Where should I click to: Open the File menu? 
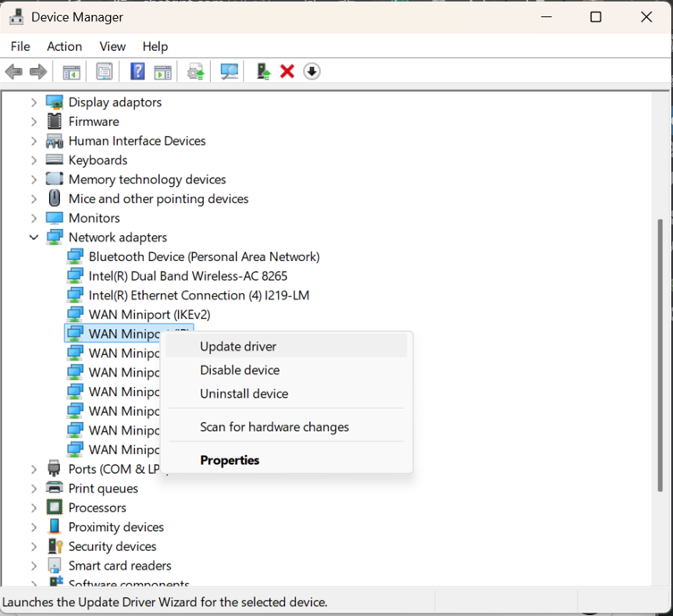(21, 46)
